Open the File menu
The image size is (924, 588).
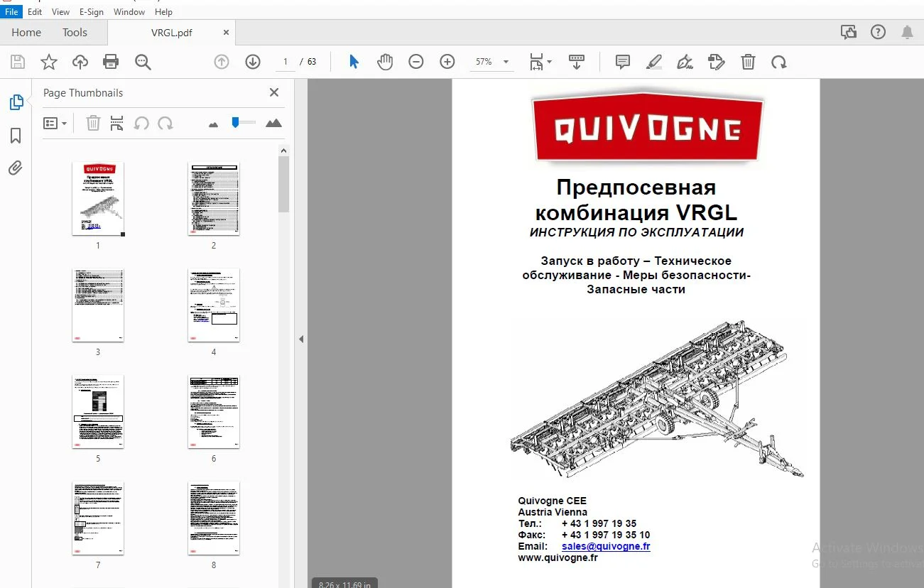point(11,12)
